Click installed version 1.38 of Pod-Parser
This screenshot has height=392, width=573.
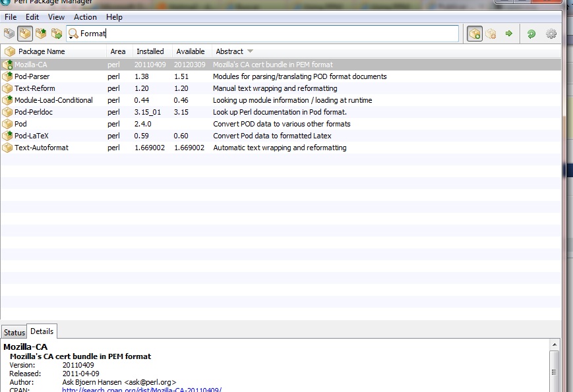point(142,76)
